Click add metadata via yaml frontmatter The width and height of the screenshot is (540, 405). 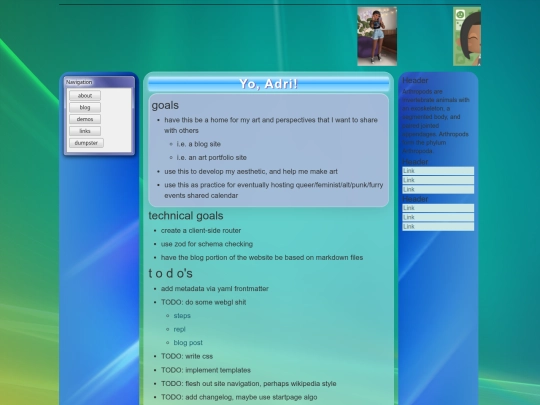coord(215,289)
